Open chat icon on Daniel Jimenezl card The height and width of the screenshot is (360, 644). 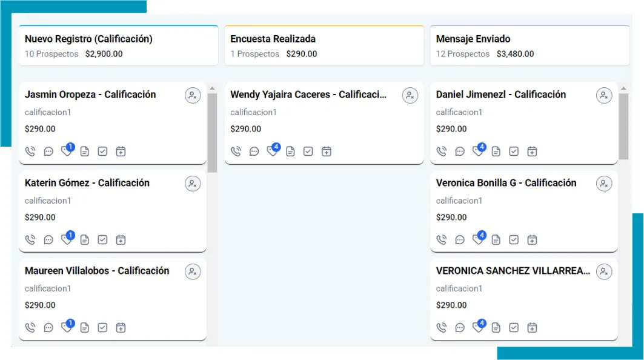(x=460, y=152)
